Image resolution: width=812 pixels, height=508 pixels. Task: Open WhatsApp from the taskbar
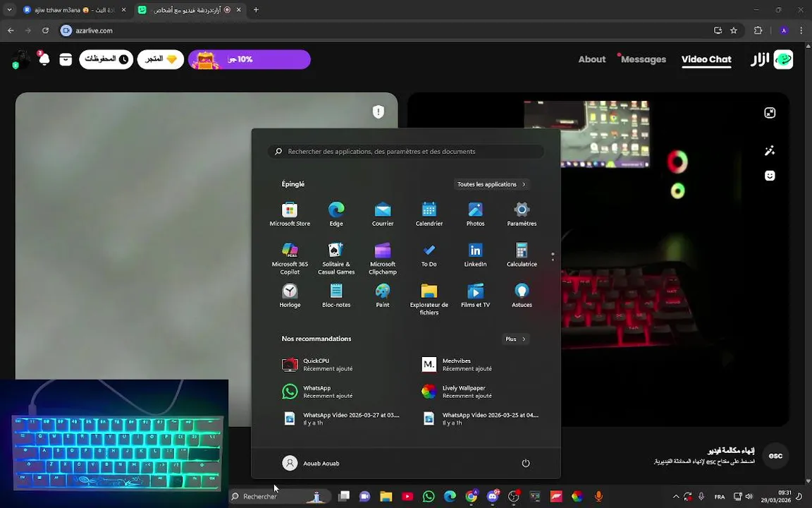(x=429, y=496)
